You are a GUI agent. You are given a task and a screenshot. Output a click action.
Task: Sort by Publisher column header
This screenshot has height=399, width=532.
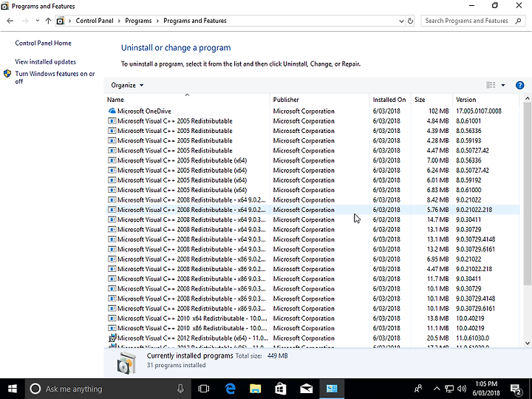[x=320, y=100]
